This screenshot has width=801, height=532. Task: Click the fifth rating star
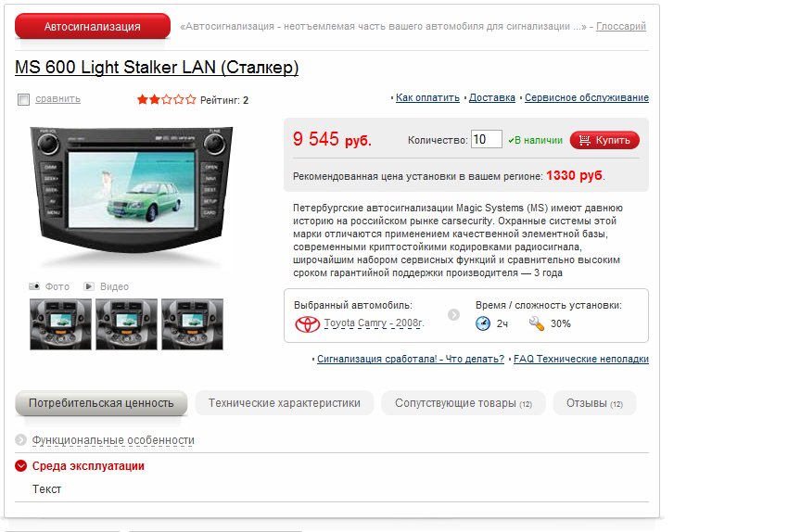(x=191, y=99)
